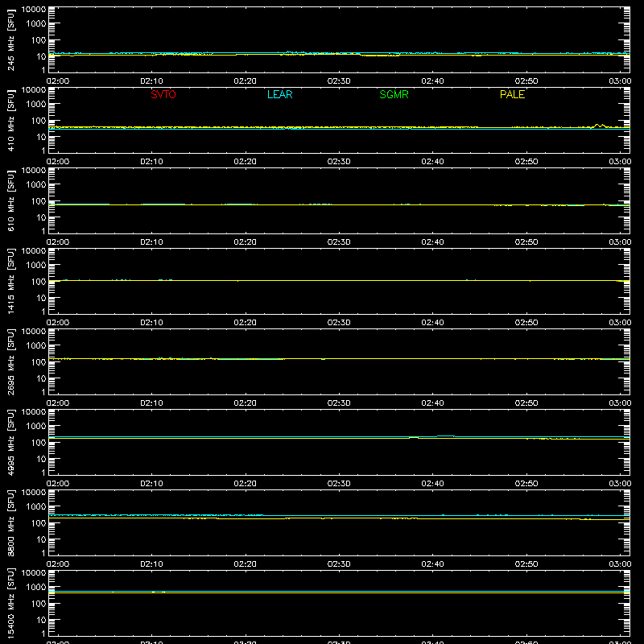Image resolution: width=644 pixels, height=644 pixels.
Task: Click 02:10 tick label under 245 MHz panel
Action: click(151, 81)
